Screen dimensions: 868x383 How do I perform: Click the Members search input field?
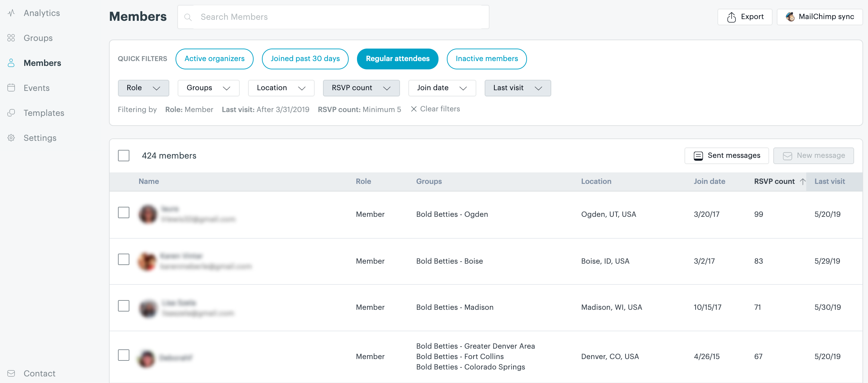pos(332,17)
